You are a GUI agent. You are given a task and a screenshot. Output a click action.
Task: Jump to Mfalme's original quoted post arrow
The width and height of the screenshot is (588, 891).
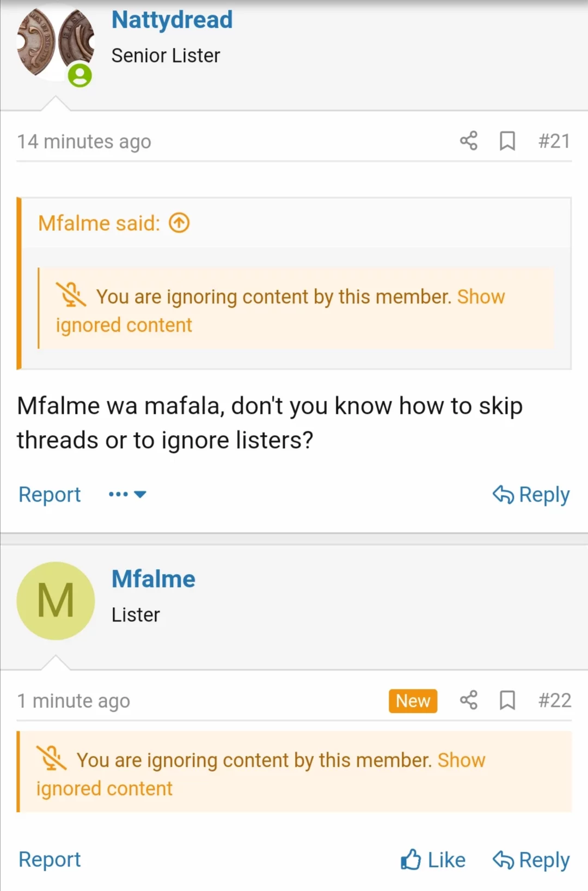click(179, 223)
